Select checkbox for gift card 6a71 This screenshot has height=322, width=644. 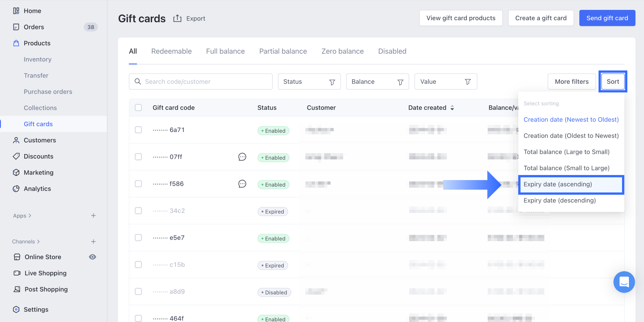click(138, 130)
